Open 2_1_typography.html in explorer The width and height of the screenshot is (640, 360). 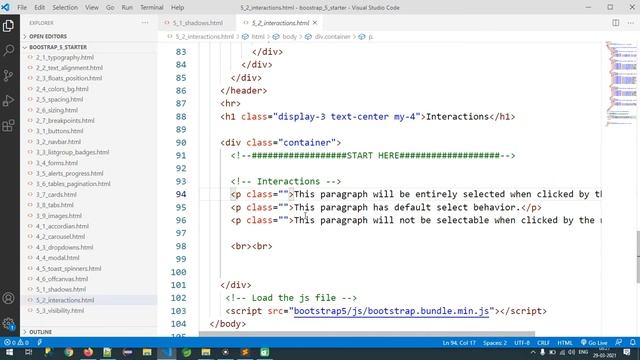click(x=64, y=58)
